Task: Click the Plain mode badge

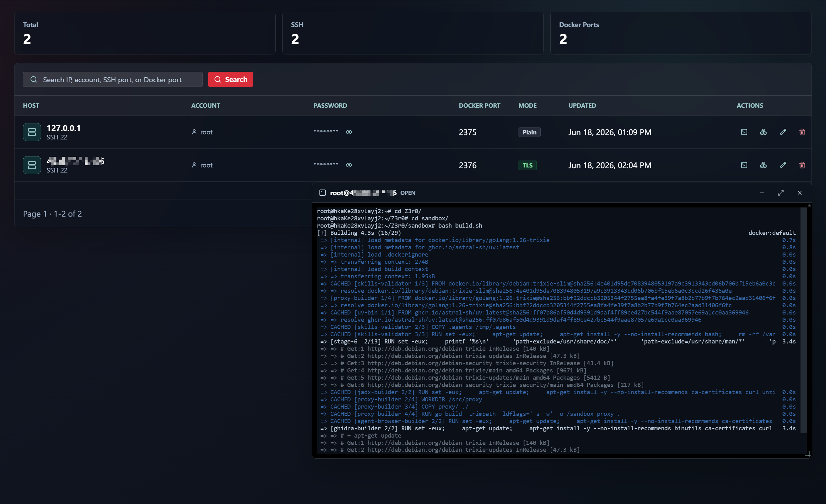Action: coord(529,132)
